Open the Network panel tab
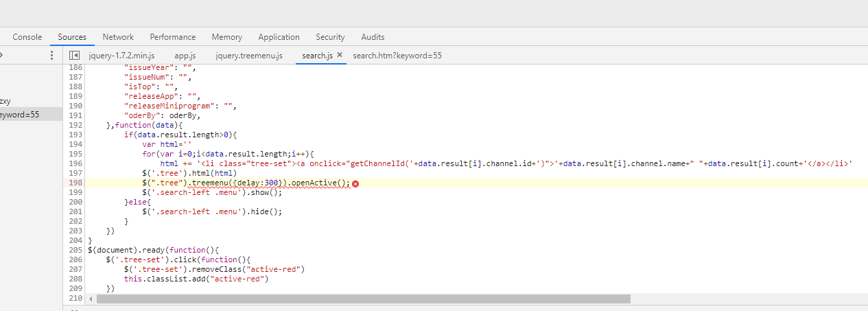 118,37
